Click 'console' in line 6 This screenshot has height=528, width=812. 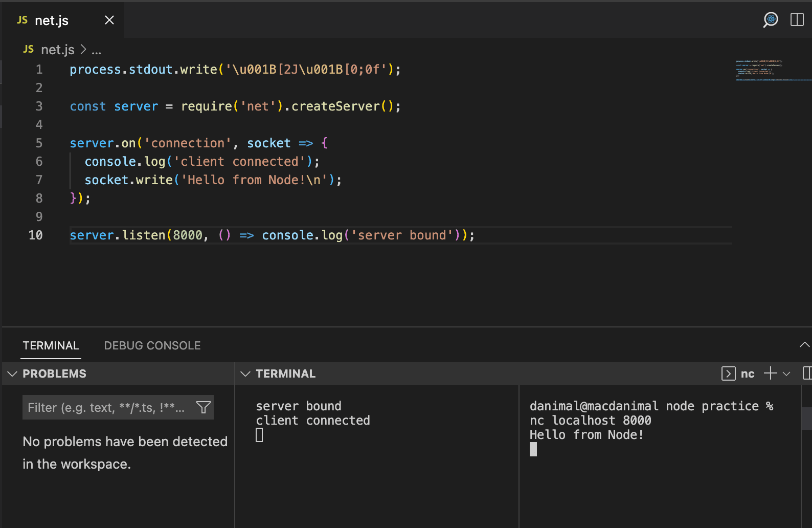point(110,162)
